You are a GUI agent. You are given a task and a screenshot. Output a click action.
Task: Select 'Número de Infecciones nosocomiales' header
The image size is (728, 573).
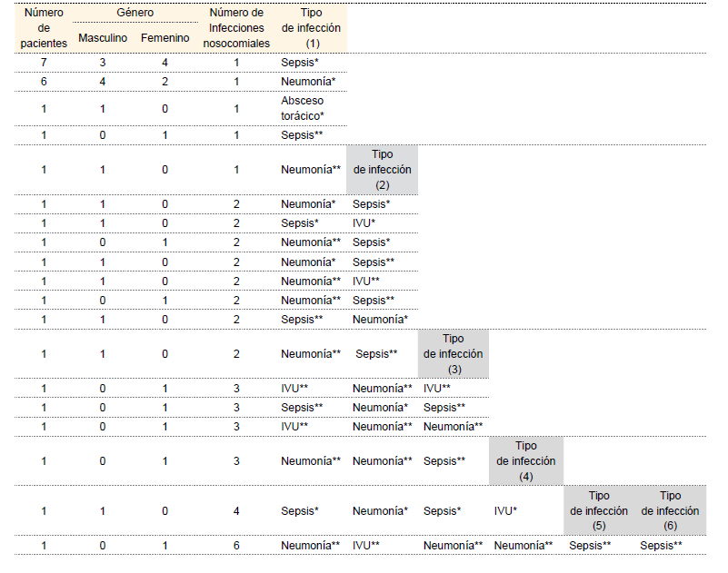coord(236,27)
